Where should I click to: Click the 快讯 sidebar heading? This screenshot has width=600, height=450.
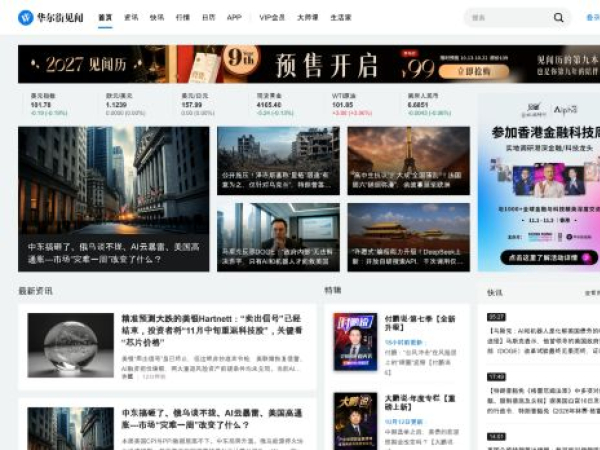495,293
